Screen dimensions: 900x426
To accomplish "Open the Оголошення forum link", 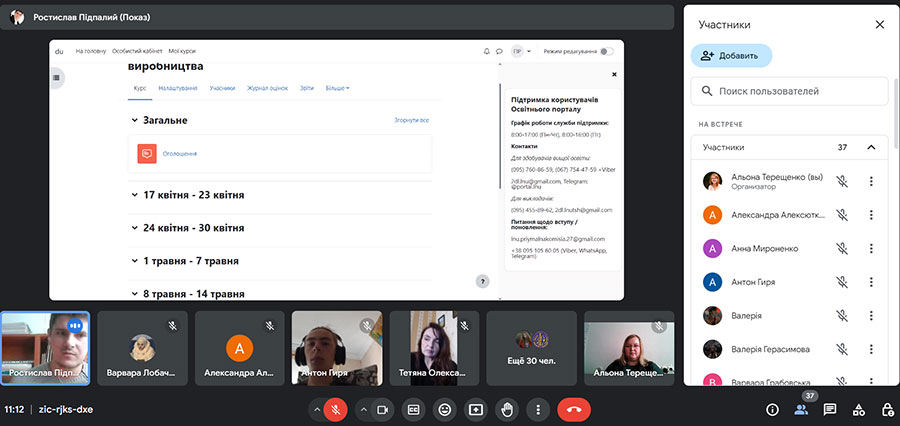I will [x=180, y=154].
